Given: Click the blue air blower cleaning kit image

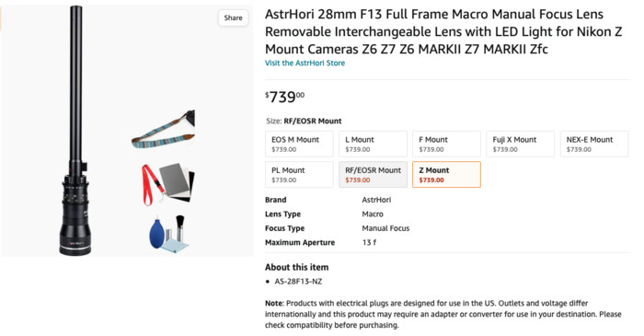Looking at the screenshot, I should click(168, 234).
